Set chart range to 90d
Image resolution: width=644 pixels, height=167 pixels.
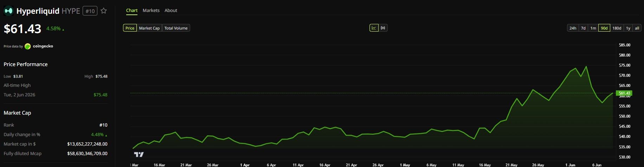tap(604, 28)
